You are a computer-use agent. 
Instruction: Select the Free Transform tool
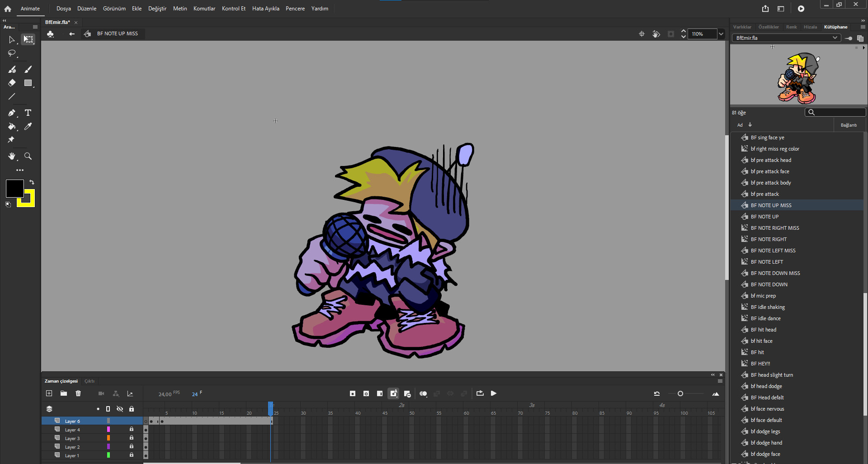pyautogui.click(x=28, y=40)
